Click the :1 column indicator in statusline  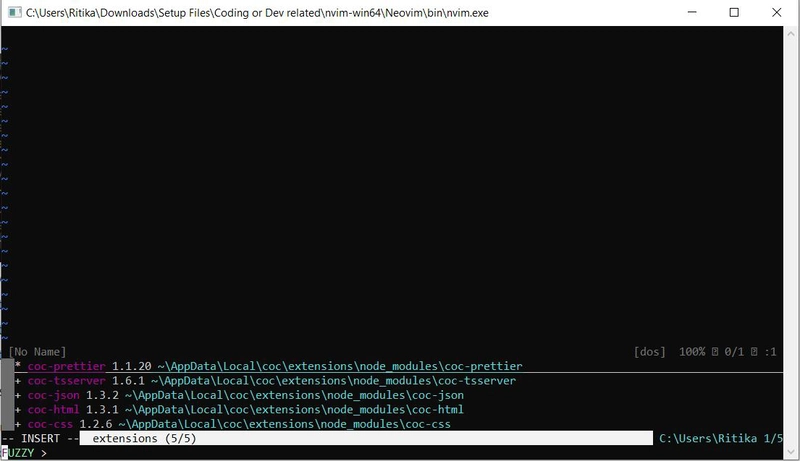tap(770, 352)
